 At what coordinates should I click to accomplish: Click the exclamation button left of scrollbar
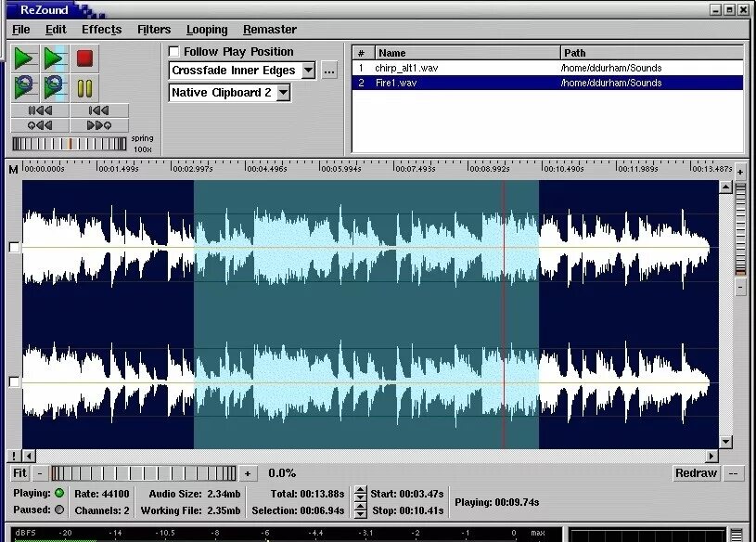click(x=14, y=456)
